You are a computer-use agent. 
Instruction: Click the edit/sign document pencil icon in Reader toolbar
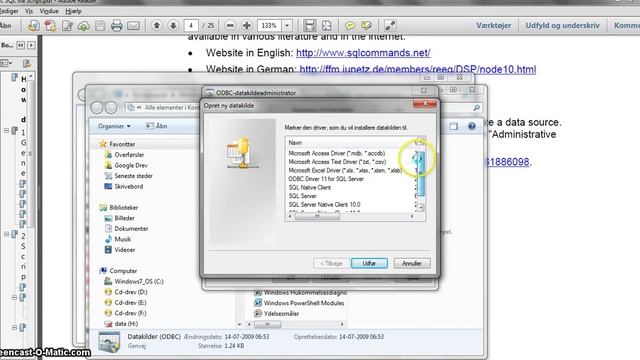67,26
